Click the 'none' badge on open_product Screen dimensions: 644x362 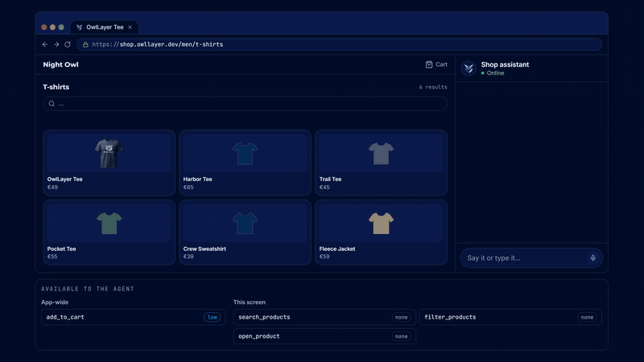pos(401,336)
